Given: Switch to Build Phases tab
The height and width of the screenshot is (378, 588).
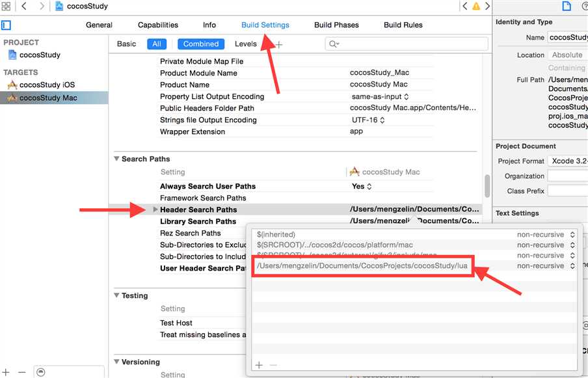Looking at the screenshot, I should point(336,25).
